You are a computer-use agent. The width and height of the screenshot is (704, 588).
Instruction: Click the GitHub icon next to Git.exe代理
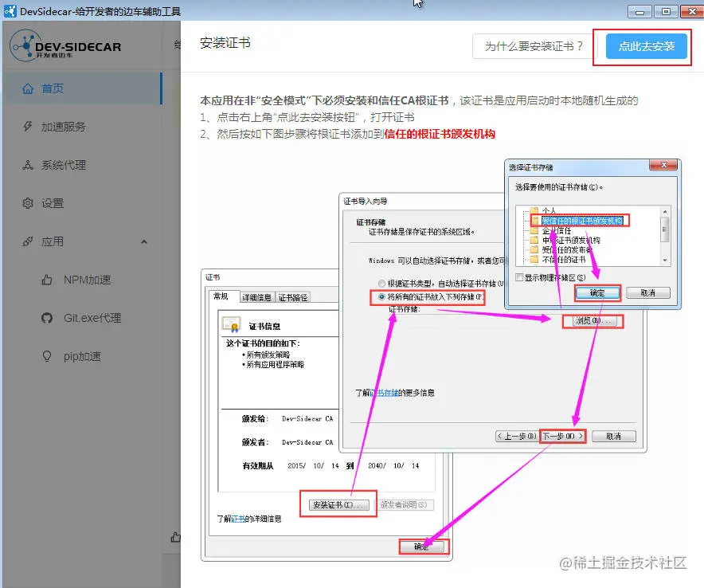coord(45,318)
